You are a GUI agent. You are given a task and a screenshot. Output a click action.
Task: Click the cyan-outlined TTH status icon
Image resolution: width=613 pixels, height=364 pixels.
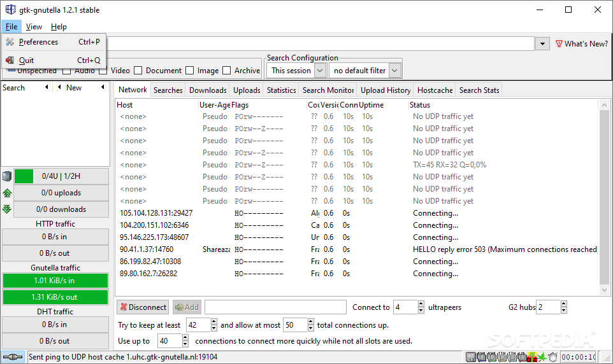[x=512, y=357]
